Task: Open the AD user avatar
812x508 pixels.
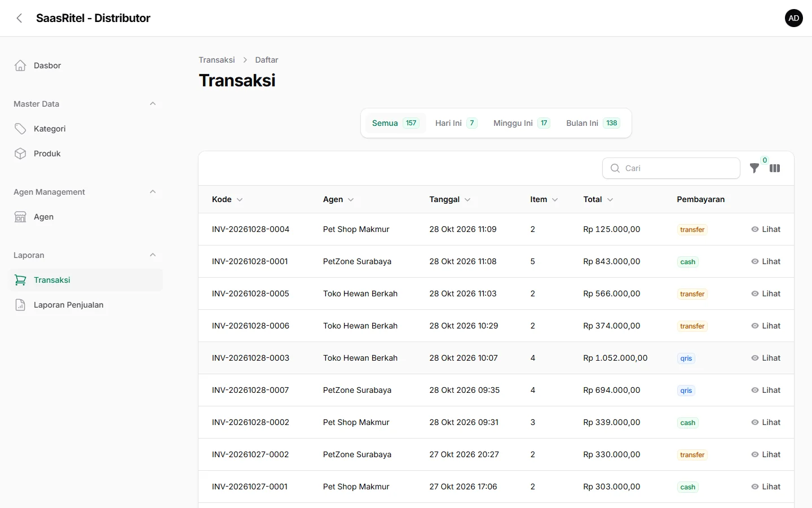Action: 794,18
